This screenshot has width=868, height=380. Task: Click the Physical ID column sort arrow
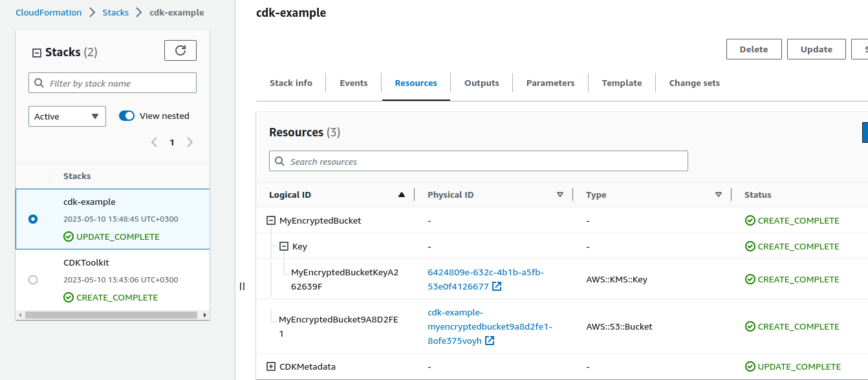[560, 195]
